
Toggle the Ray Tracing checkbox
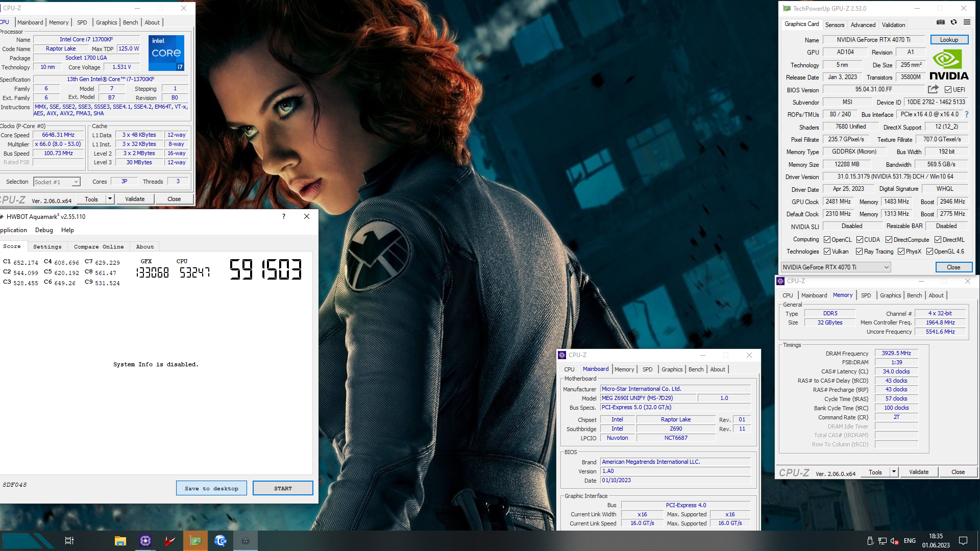coord(859,252)
